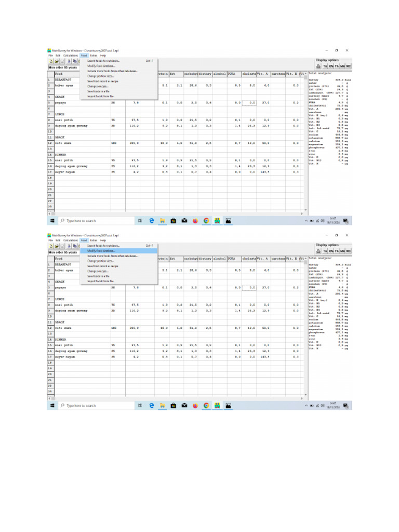Viewport: 399px width, 532px height.
Task: Click the pepaya row in upper screenshot
Action: pyautogui.click(x=176, y=103)
